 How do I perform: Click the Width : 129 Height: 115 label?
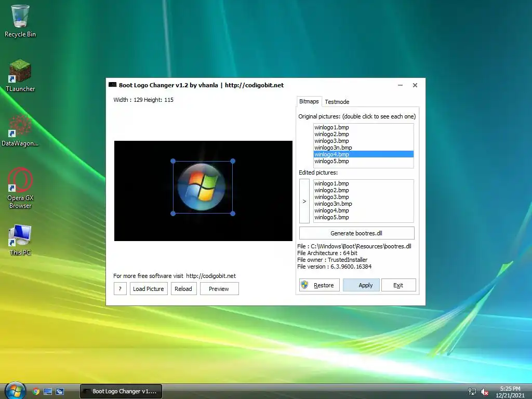(143, 100)
